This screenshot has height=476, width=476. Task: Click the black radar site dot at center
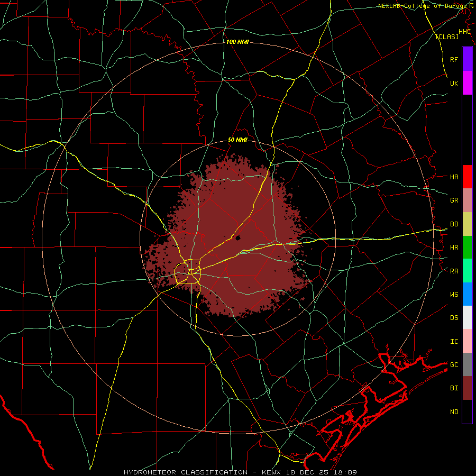[238, 238]
